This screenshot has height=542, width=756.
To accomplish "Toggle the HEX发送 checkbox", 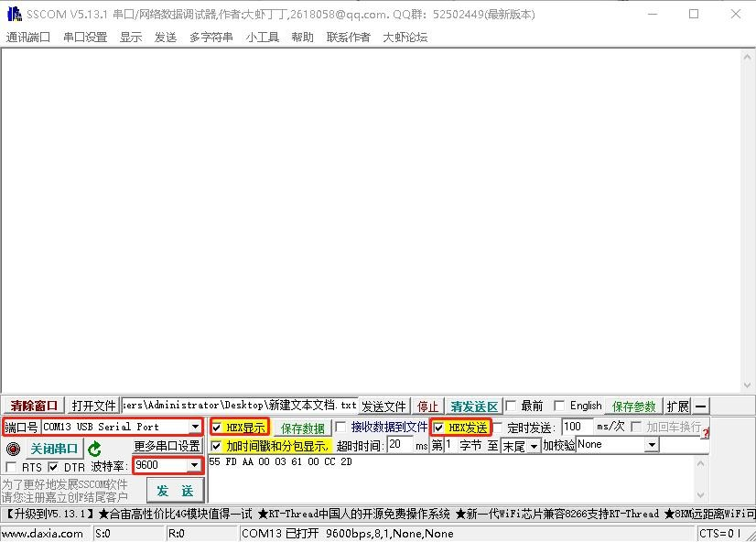I will pos(438,428).
